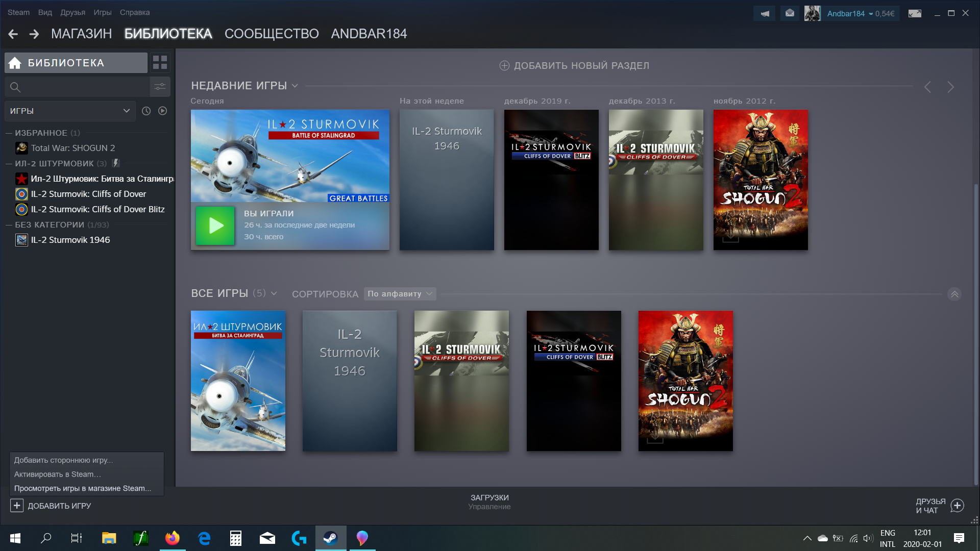Open announcements megaphone icon
This screenshot has height=551, width=980.
click(x=764, y=13)
